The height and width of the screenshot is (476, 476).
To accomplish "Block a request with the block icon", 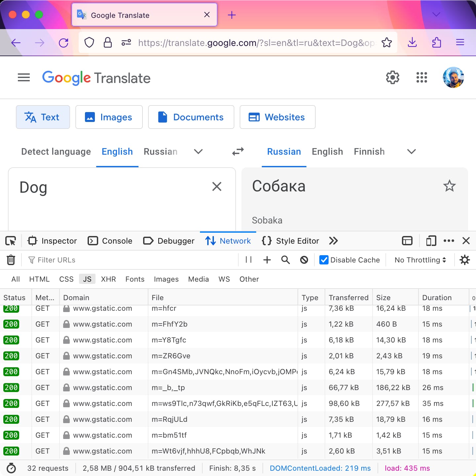I will [x=304, y=260].
